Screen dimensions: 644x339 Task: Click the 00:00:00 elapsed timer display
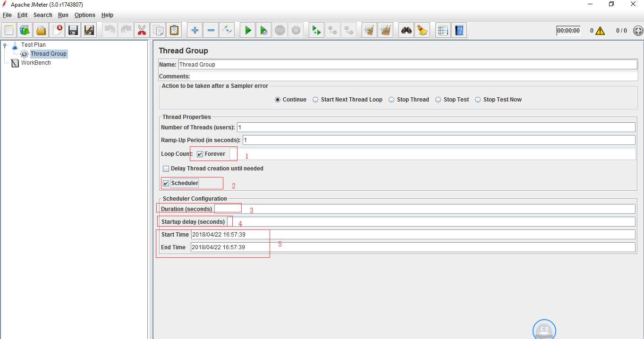568,31
